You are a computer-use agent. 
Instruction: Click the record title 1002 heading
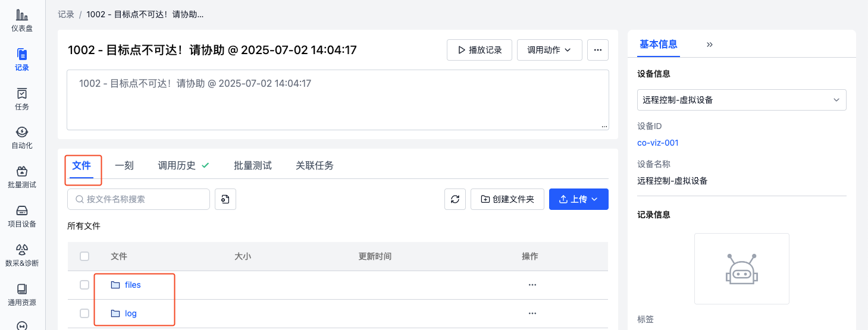pyautogui.click(x=212, y=50)
